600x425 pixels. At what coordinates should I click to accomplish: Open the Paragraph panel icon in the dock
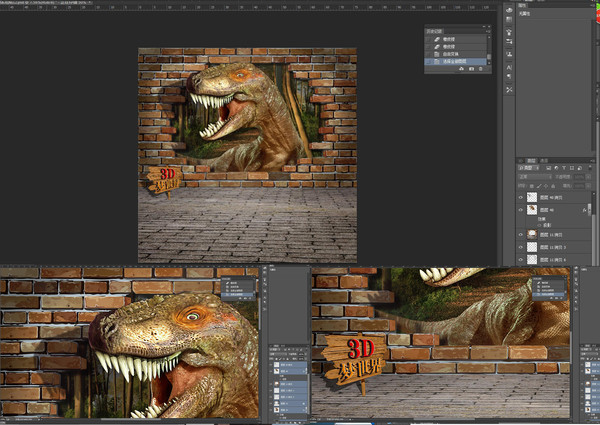[x=509, y=77]
